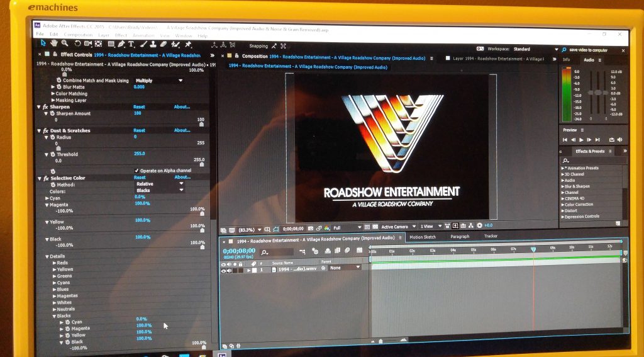Toggle the Dust & Scratches fx switch

(45, 131)
